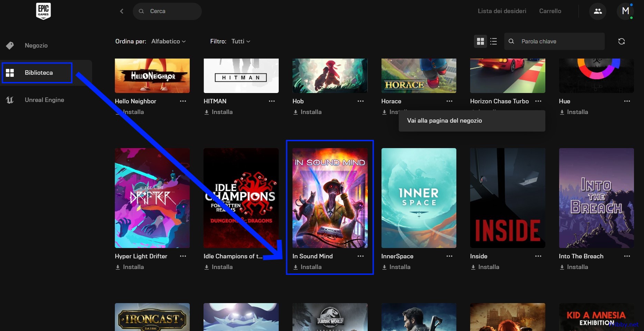Viewport: 644px width, 331px height.
Task: Open Ironcast cover art
Action: coord(152,317)
